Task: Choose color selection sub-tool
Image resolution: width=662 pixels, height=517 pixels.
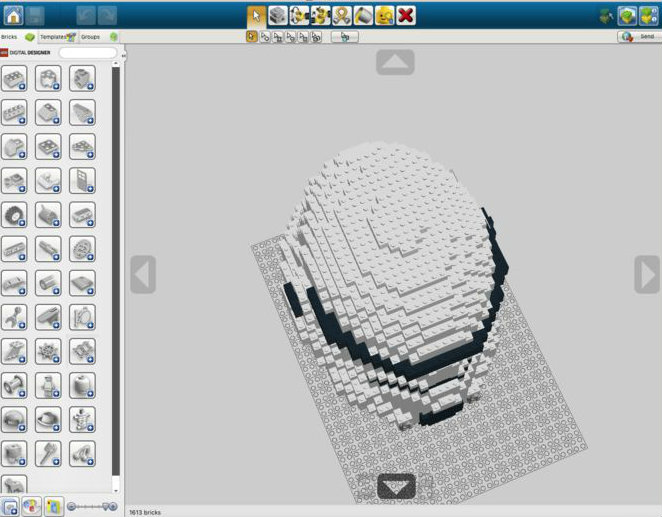Action: click(x=290, y=37)
